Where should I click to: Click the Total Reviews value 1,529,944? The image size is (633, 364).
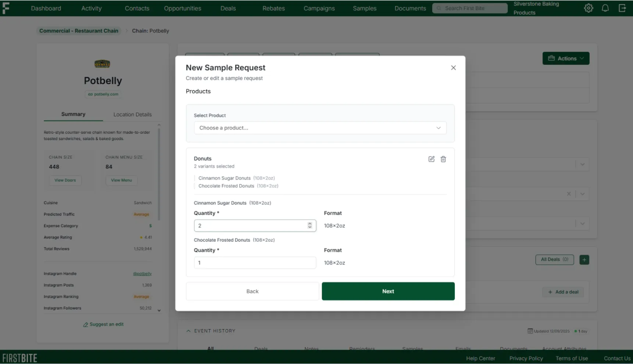143,249
